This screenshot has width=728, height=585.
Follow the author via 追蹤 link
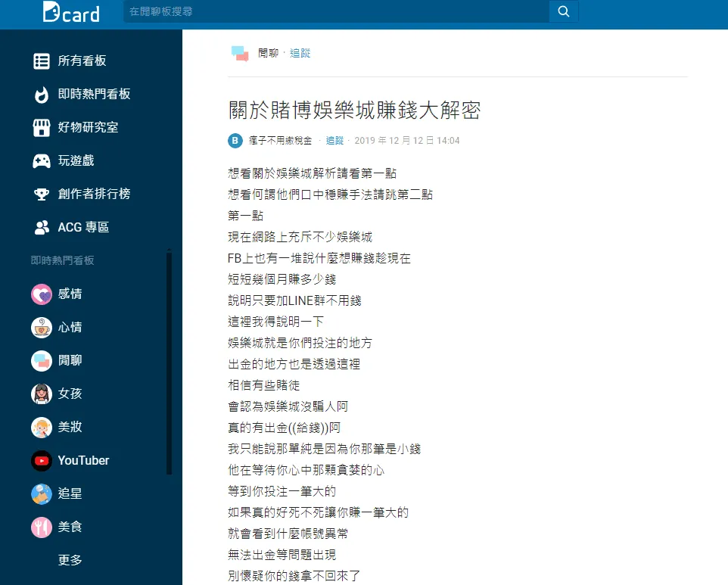tap(334, 141)
